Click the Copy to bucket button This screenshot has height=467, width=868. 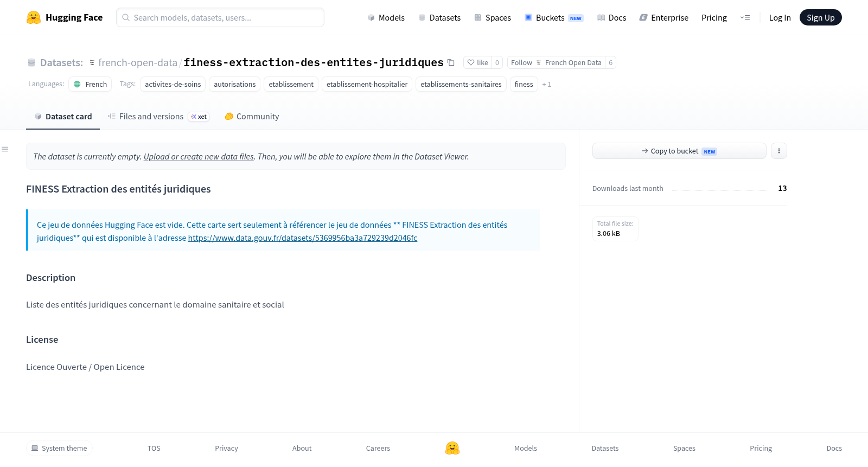[679, 151]
